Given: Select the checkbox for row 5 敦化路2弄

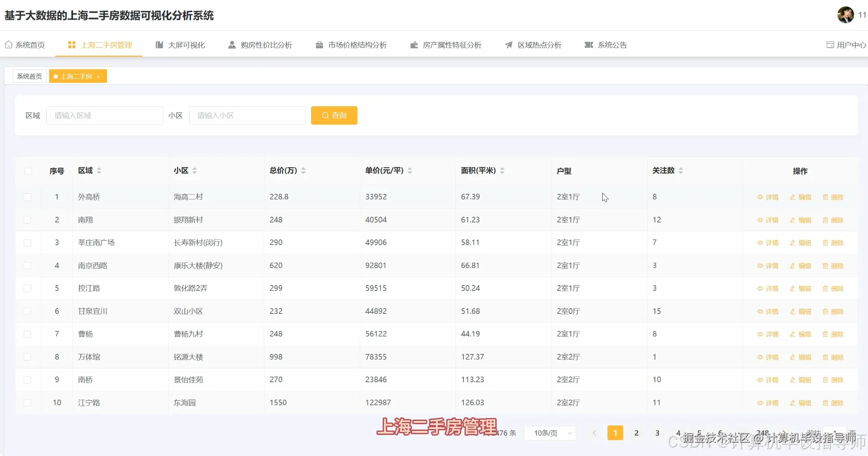Looking at the screenshot, I should point(28,288).
